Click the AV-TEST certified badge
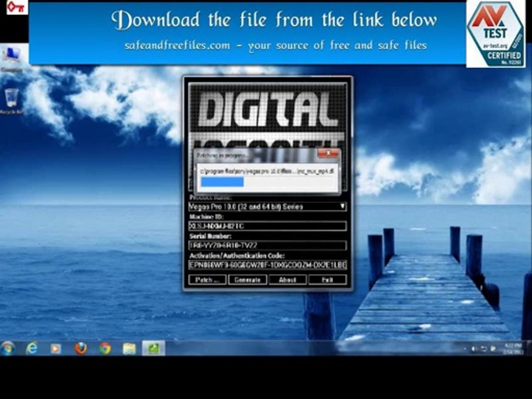The width and height of the screenshot is (532, 399). pos(495,34)
